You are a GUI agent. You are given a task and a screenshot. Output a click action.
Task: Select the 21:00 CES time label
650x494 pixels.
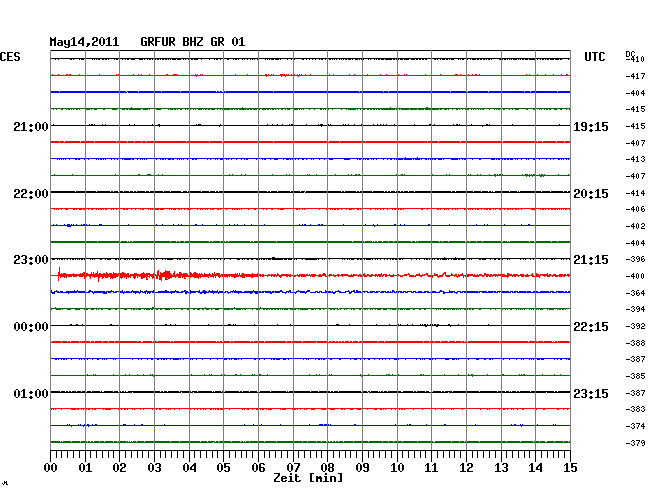[x=31, y=126]
